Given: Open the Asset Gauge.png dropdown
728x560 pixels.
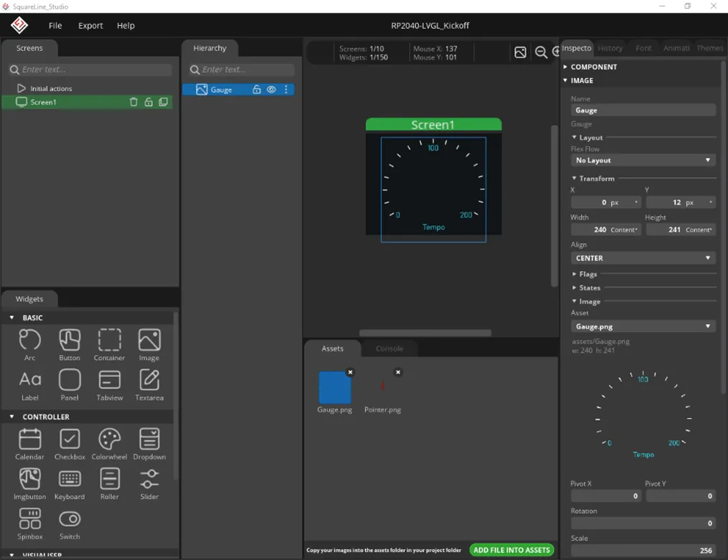Looking at the screenshot, I should point(643,327).
